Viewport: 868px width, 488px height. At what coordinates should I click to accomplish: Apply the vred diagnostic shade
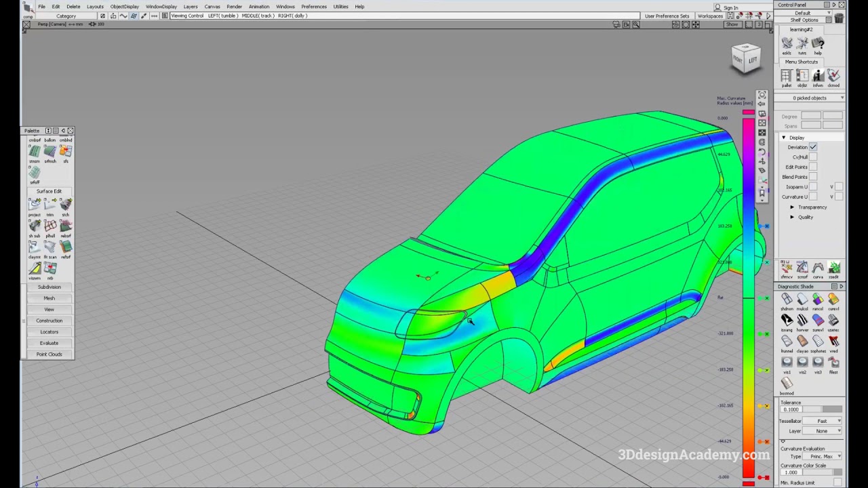(833, 342)
